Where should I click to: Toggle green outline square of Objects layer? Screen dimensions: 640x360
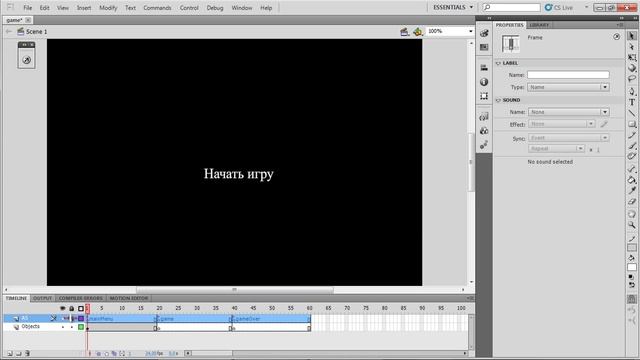[x=81, y=327]
